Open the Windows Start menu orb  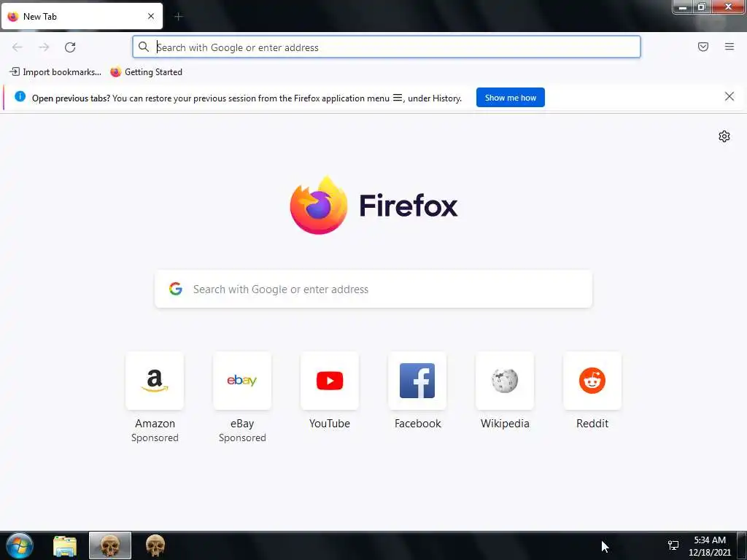[x=20, y=545]
